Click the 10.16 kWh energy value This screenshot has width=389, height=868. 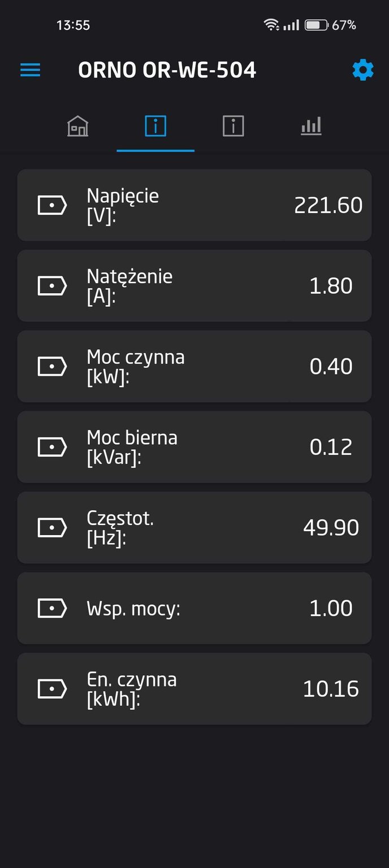click(x=331, y=689)
